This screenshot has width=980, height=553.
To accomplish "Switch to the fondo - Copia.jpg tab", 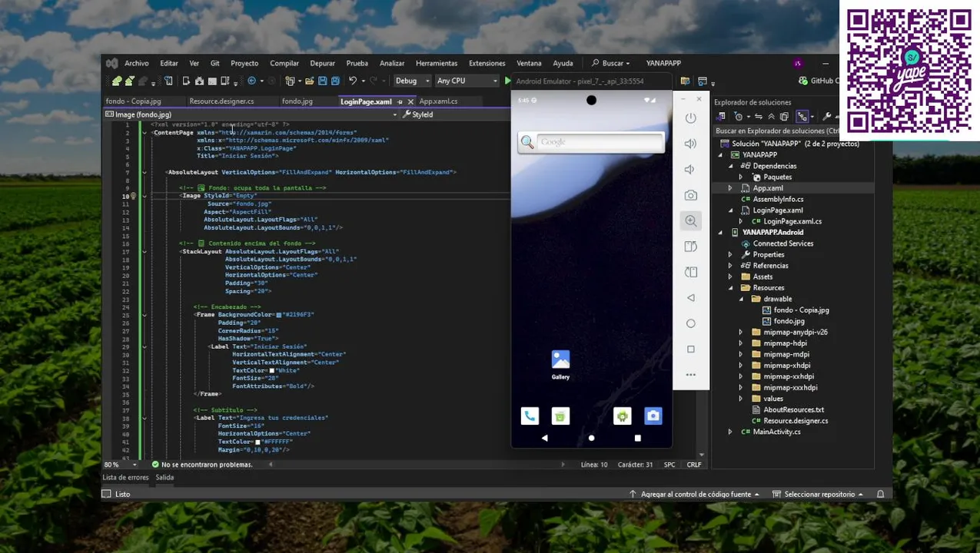I will coord(134,101).
